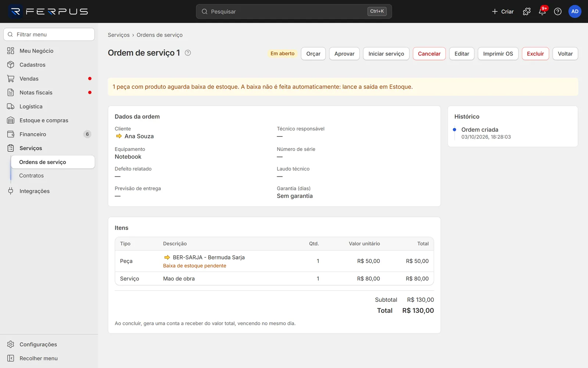Click the help icon beside Ordem de serviço 1

tap(188, 53)
